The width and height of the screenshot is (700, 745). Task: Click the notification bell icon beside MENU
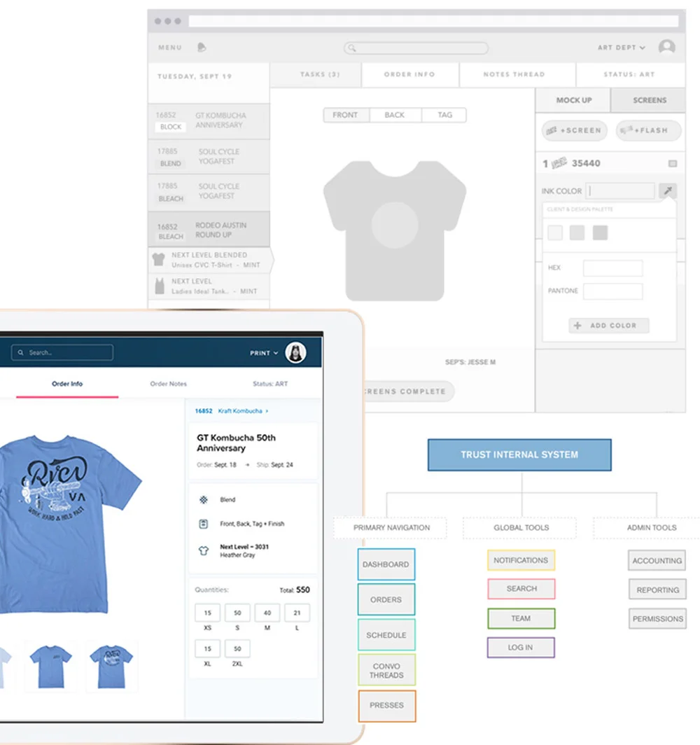pos(202,47)
